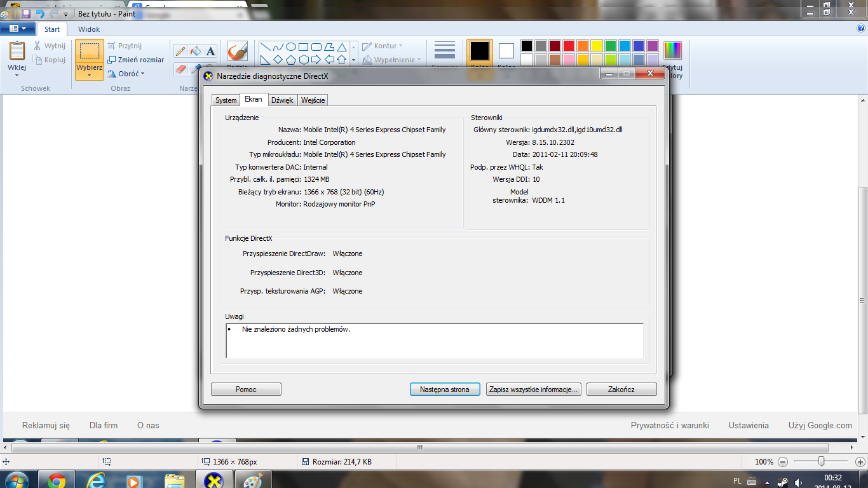This screenshot has height=488, width=868.
Task: Open the Paint application menu button
Action: [x=17, y=29]
